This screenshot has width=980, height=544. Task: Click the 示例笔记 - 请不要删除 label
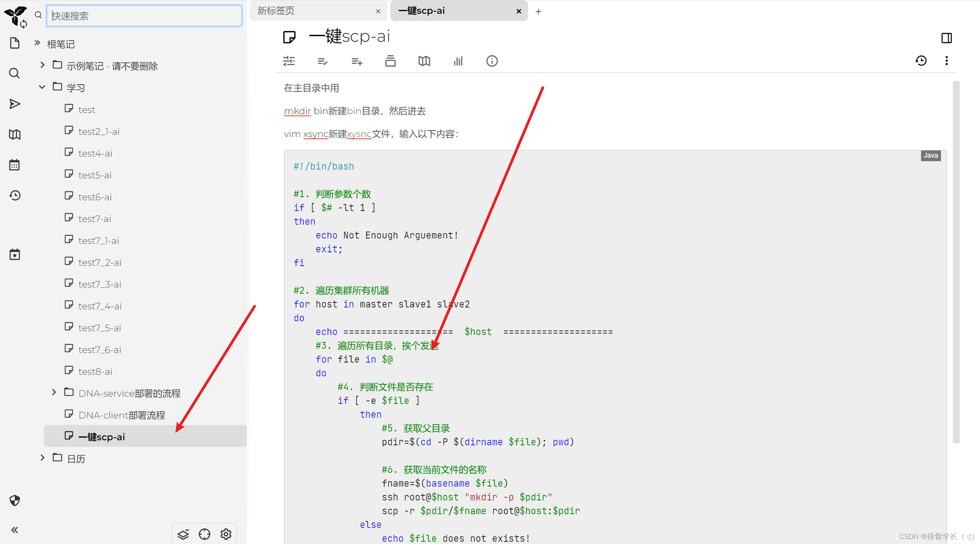coord(112,66)
